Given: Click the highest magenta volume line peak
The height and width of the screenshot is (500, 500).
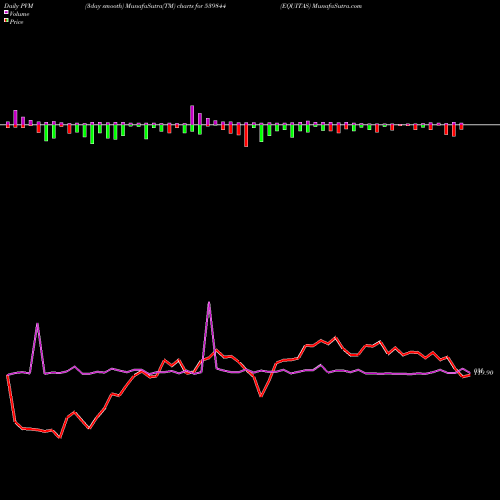Looking at the screenshot, I should 209,302.
